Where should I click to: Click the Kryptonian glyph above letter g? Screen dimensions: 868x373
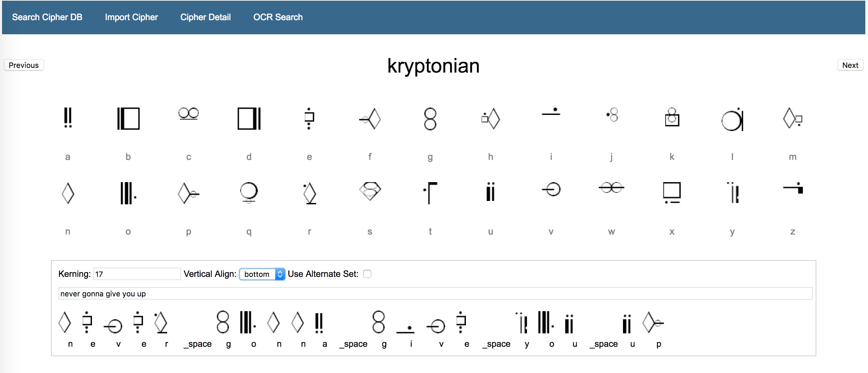(x=430, y=118)
